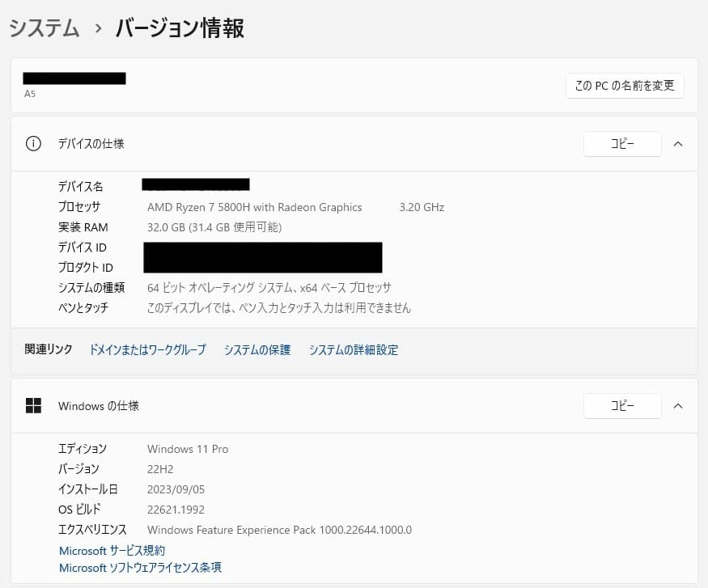Go back to システム via breadcrumb
The image size is (708, 588).
[x=44, y=28]
